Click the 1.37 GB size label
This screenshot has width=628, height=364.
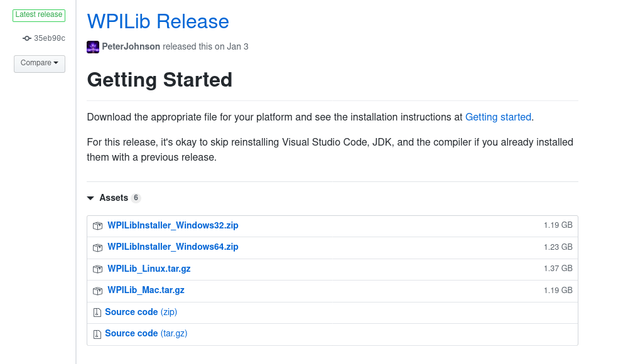pos(558,268)
